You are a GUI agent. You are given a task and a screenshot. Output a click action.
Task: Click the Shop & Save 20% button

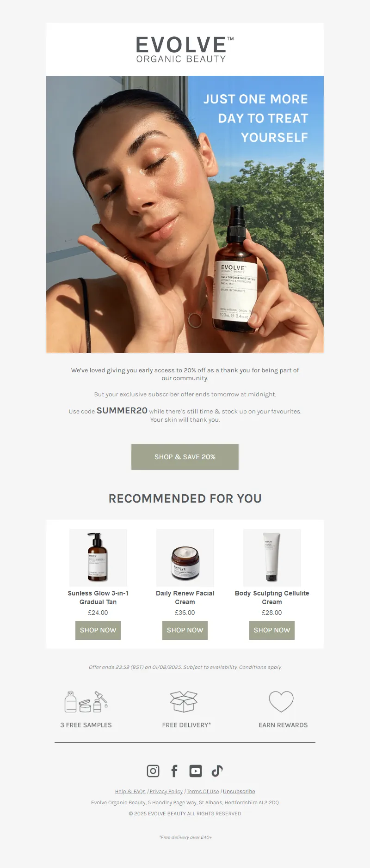185,457
